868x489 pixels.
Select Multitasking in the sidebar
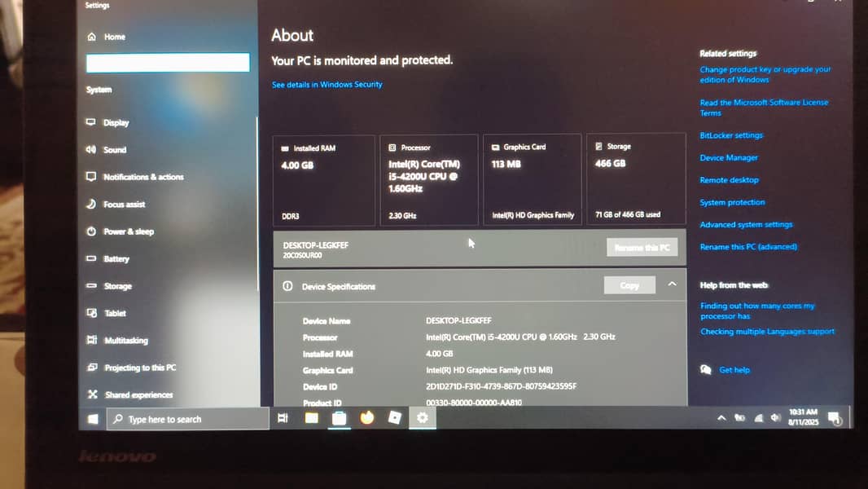[92, 340]
